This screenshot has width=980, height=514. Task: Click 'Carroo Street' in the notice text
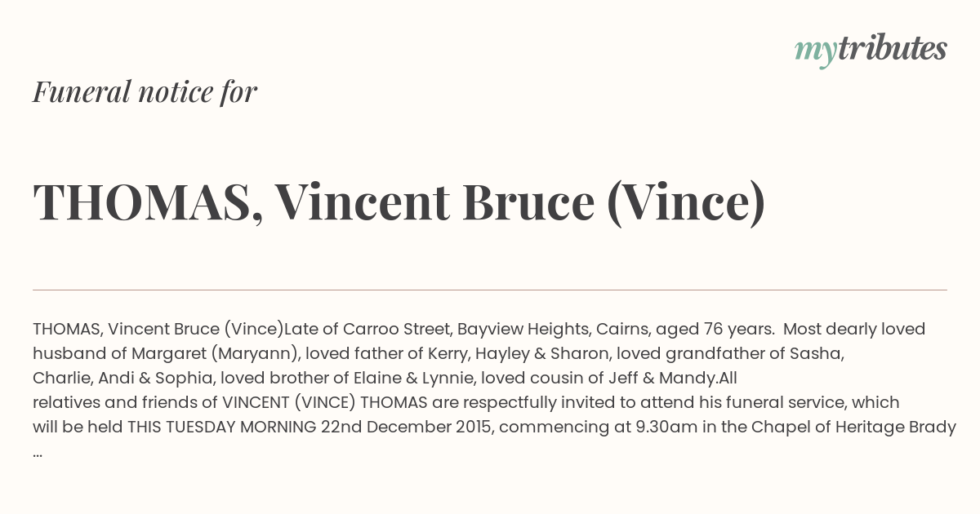397,329
